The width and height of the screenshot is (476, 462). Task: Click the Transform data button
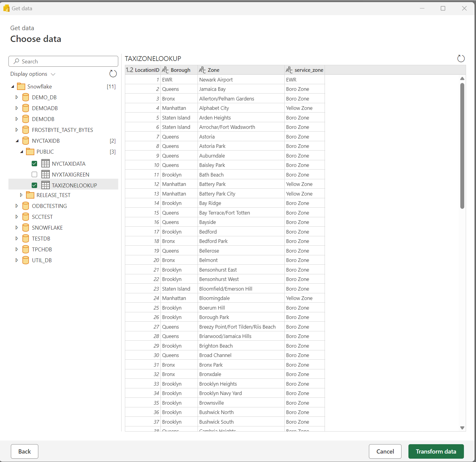pyautogui.click(x=436, y=451)
